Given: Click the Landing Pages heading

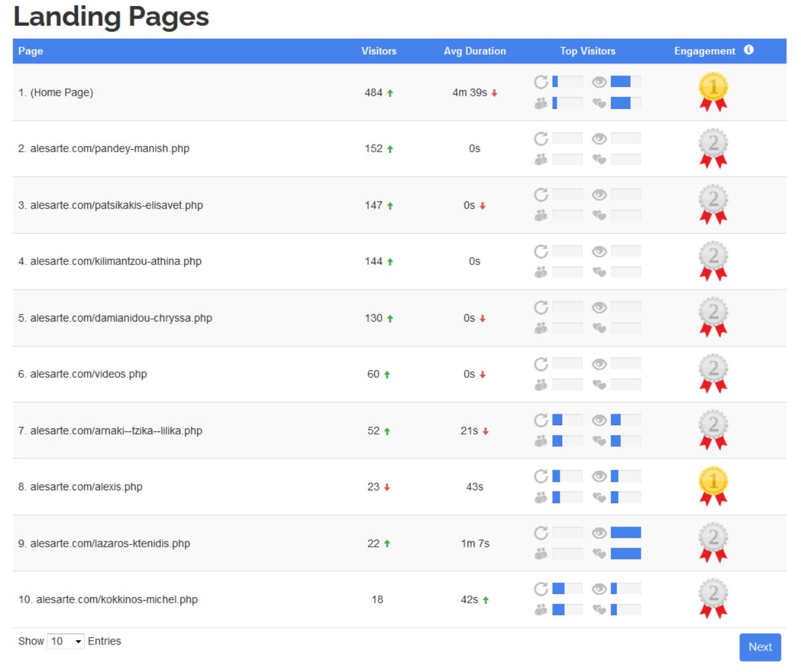Looking at the screenshot, I should [x=111, y=17].
